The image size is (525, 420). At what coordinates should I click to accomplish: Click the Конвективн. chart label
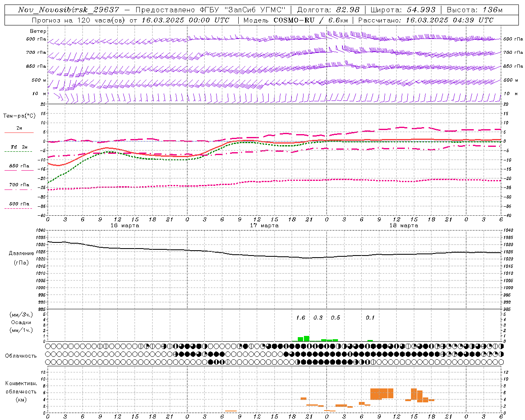(x=21, y=383)
